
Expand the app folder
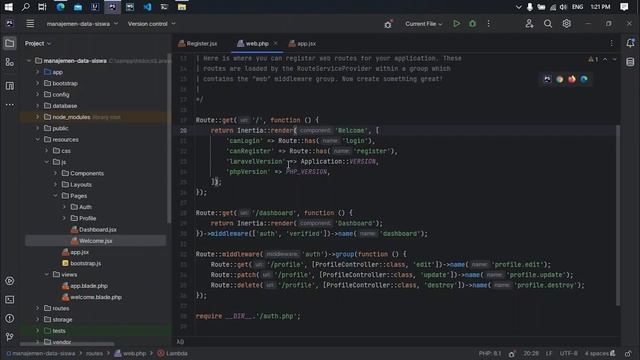pos(38,72)
